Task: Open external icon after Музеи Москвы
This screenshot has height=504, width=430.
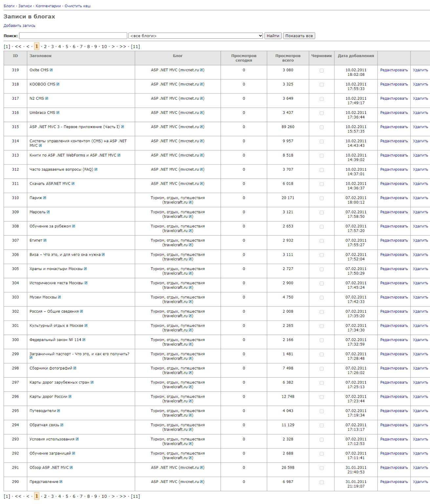Action: click(x=59, y=297)
